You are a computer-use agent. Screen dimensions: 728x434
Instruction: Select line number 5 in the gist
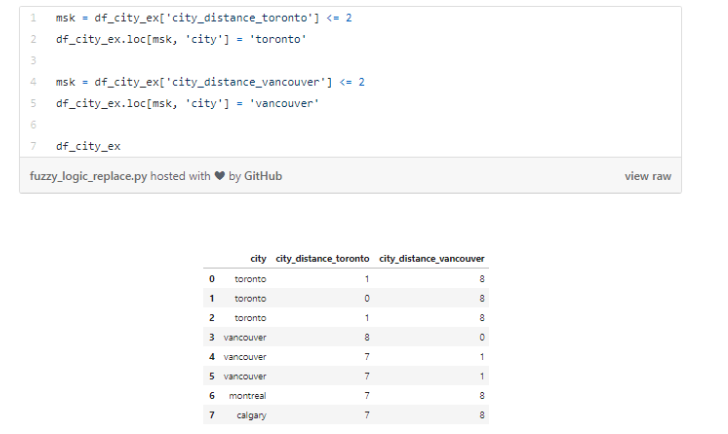[33, 102]
